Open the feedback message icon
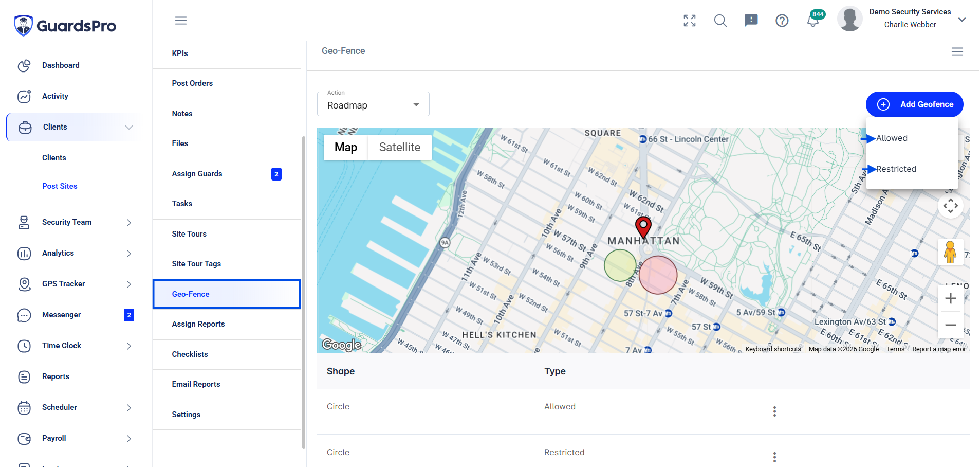Image resolution: width=980 pixels, height=467 pixels. [751, 21]
